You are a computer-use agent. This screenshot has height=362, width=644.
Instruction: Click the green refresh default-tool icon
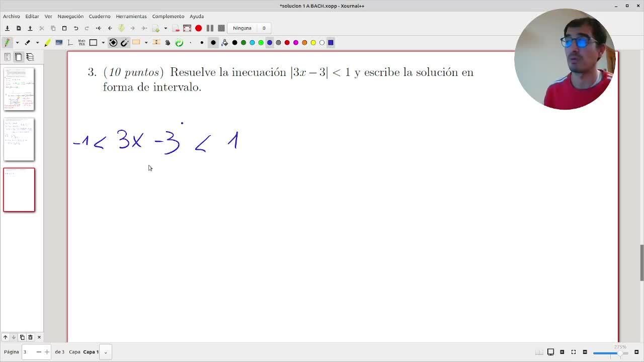179,43
